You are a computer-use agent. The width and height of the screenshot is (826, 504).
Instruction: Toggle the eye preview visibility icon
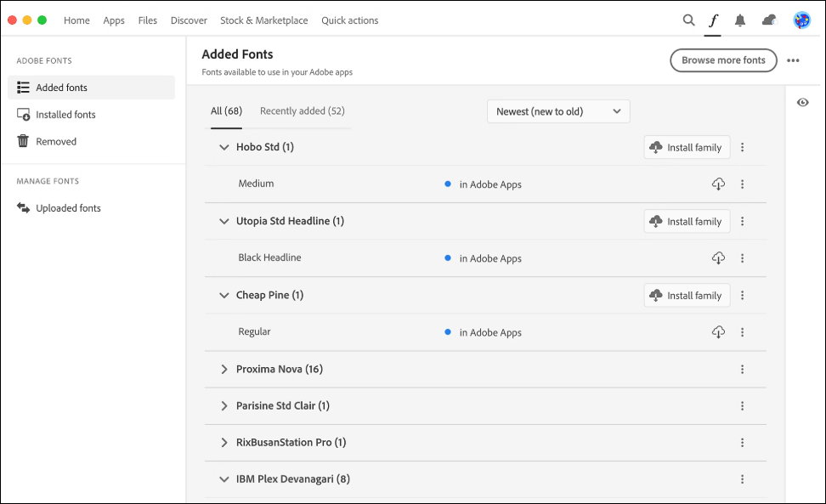coord(803,103)
